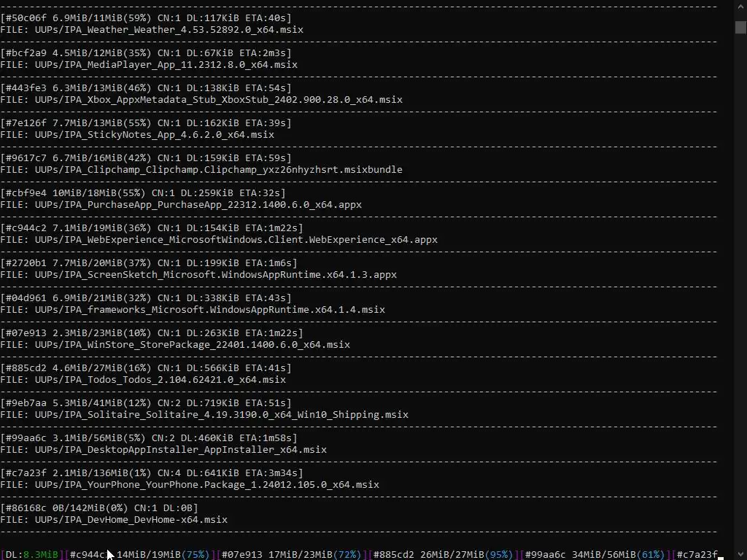747x560 pixels.
Task: Click the #86168c 0B/142MiB status line
Action: (99, 508)
